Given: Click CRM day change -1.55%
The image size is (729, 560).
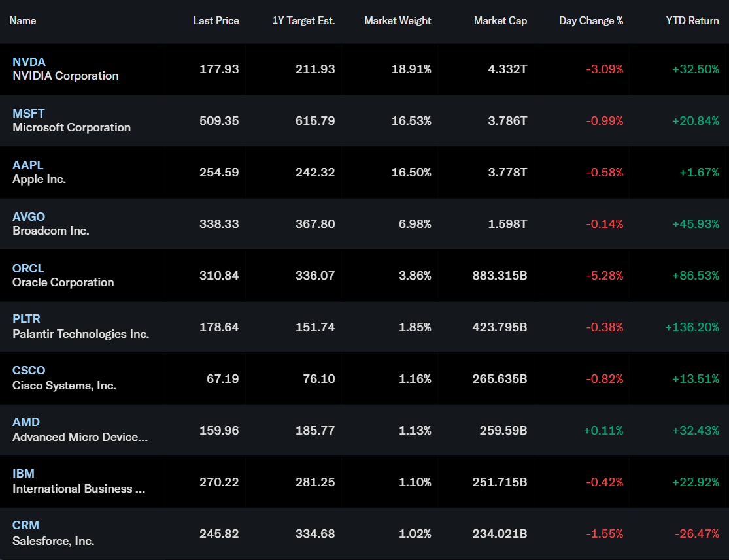Looking at the screenshot, I should pos(605,533).
